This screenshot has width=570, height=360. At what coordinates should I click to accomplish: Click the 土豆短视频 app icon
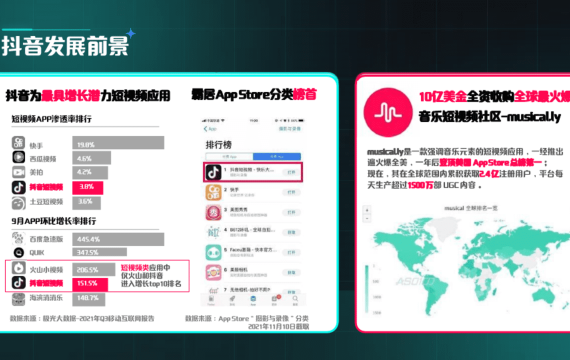(19, 203)
